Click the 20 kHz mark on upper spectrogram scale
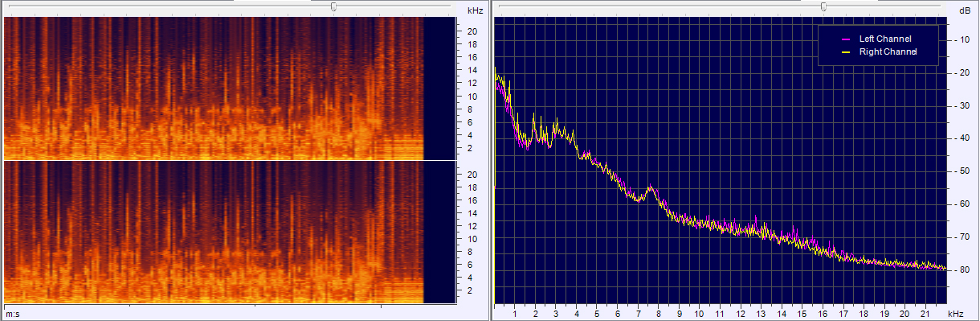The image size is (980, 321). click(x=473, y=31)
